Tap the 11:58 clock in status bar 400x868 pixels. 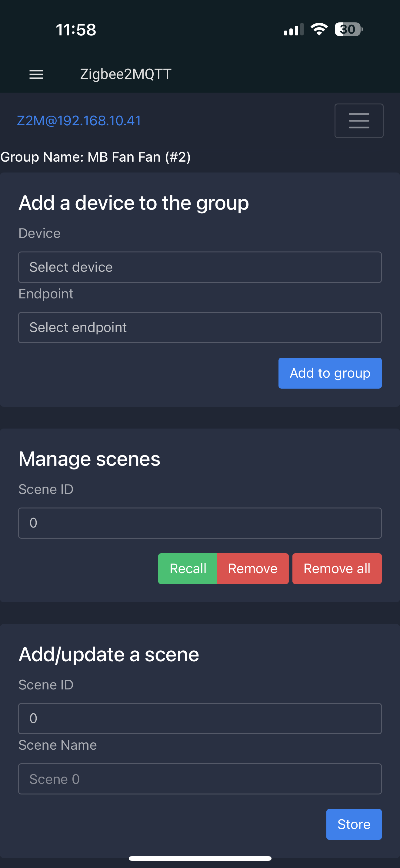[x=76, y=30]
